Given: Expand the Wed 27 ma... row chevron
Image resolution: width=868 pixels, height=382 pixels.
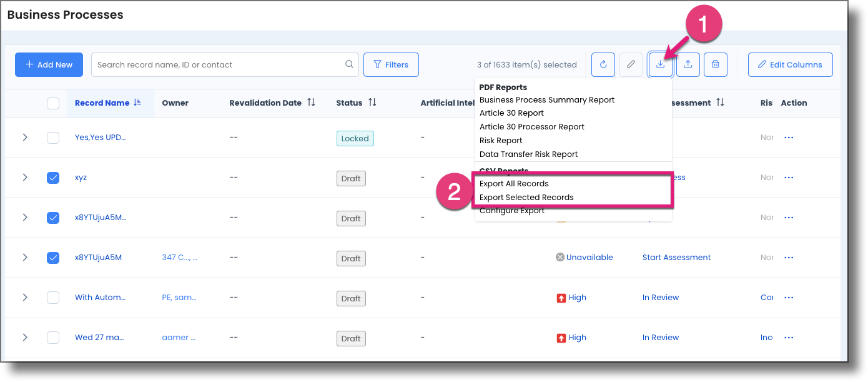Looking at the screenshot, I should click(25, 338).
